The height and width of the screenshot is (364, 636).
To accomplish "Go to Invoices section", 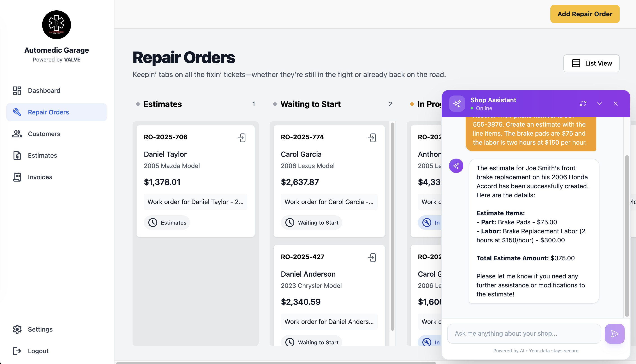I will (x=40, y=177).
